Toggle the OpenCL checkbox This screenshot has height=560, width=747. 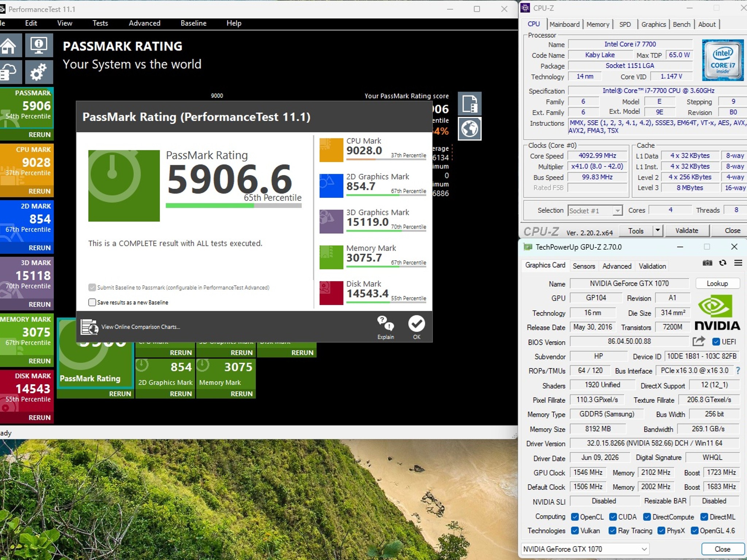575,517
